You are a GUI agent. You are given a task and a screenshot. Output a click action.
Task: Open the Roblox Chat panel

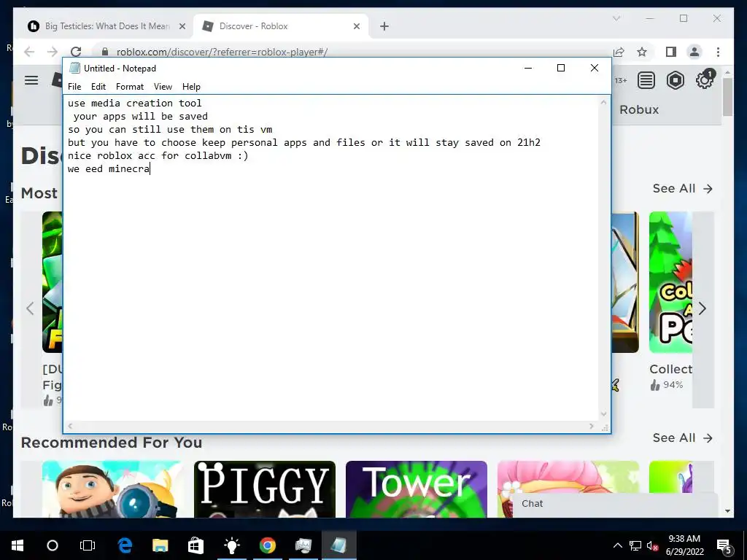click(614, 504)
